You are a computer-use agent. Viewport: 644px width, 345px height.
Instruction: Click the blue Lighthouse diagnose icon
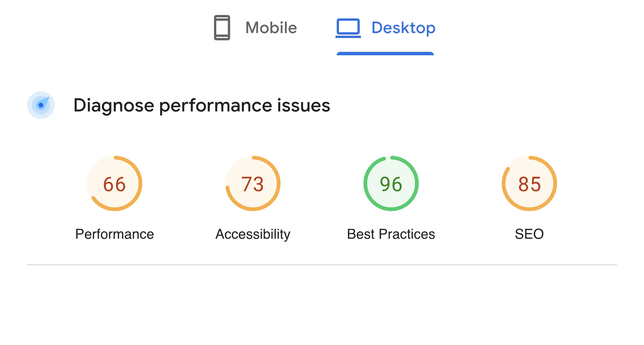point(41,105)
